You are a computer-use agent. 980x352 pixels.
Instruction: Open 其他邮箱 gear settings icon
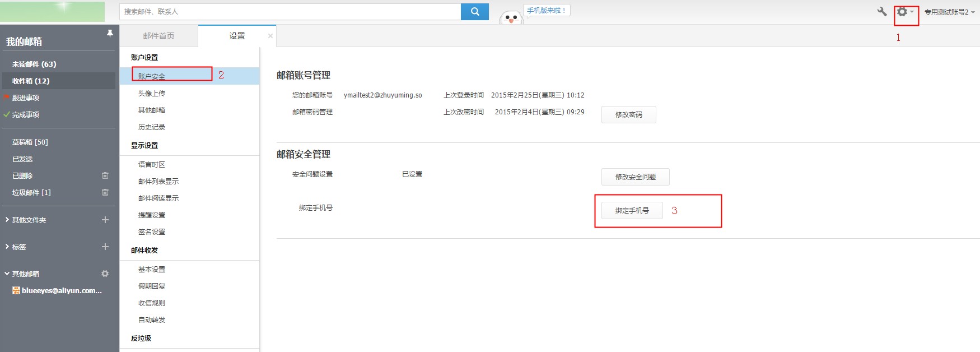coord(105,274)
